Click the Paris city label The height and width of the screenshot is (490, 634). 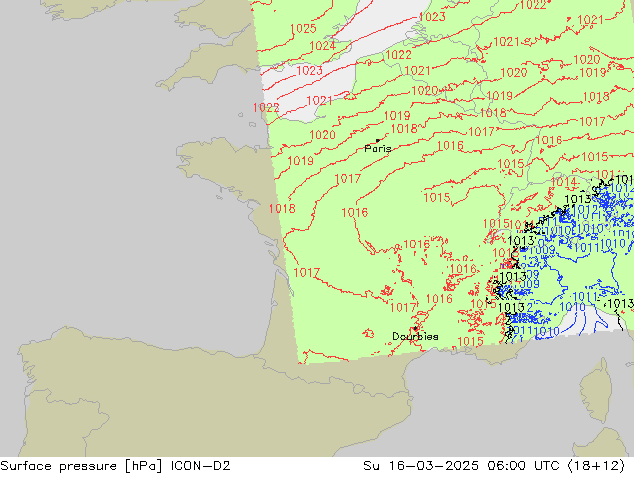coord(378,148)
